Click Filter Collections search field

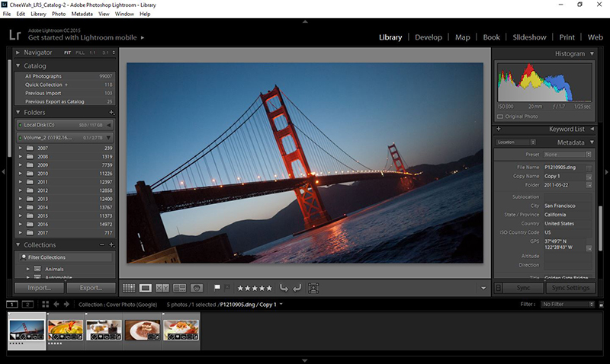click(x=66, y=257)
